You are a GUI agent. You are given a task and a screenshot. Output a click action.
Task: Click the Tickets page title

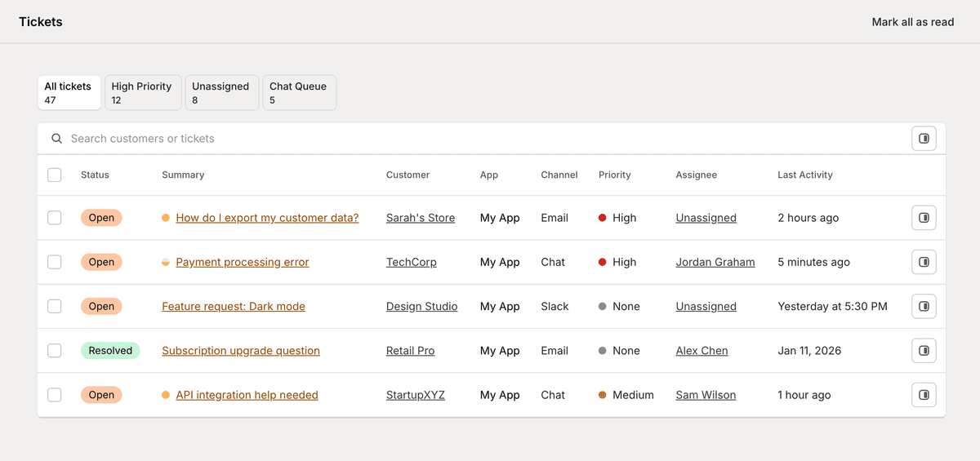pyautogui.click(x=41, y=22)
